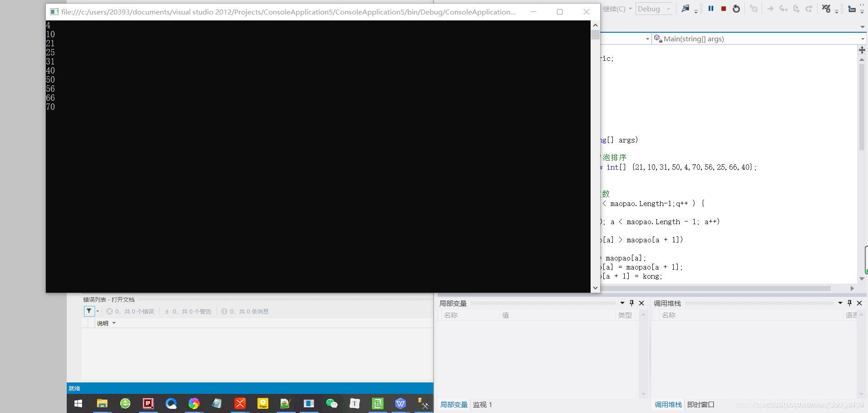Open the Windows Start menu
The width and height of the screenshot is (868, 413).
pyautogui.click(x=78, y=403)
